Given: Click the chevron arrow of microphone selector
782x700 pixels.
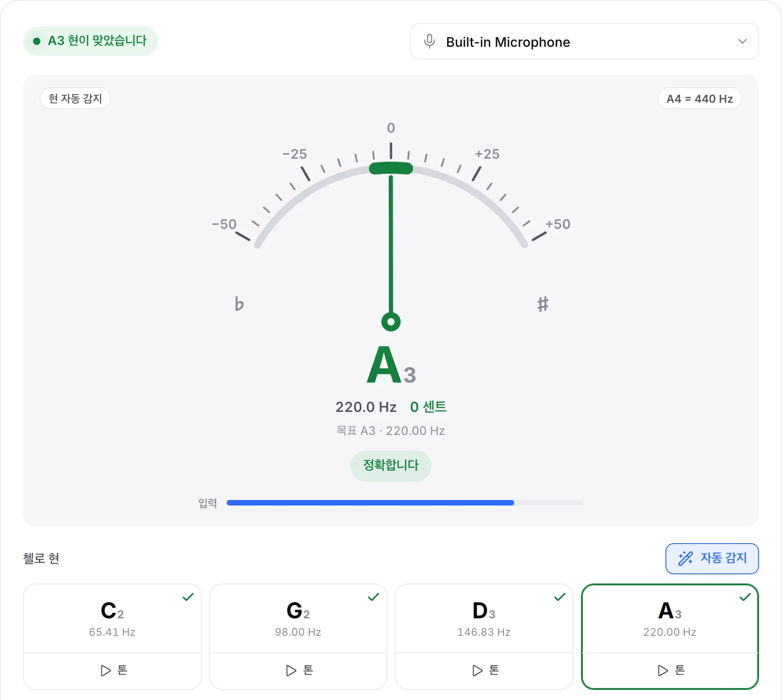Looking at the screenshot, I should [742, 41].
